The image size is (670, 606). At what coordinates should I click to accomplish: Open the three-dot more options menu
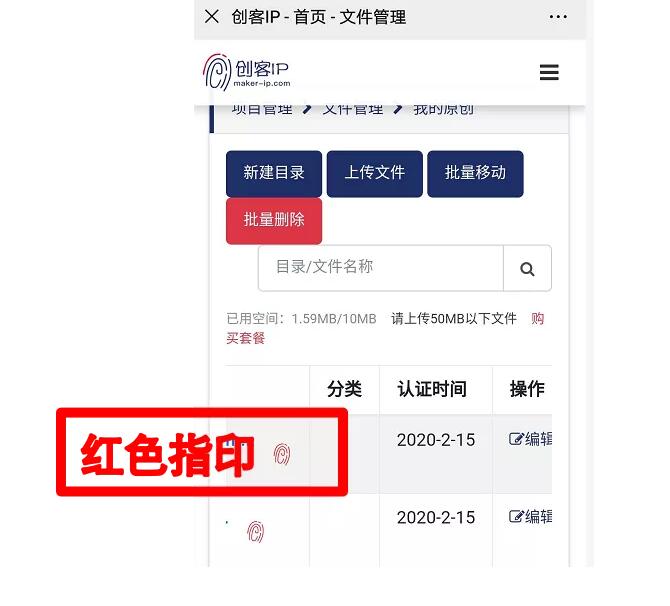click(558, 17)
